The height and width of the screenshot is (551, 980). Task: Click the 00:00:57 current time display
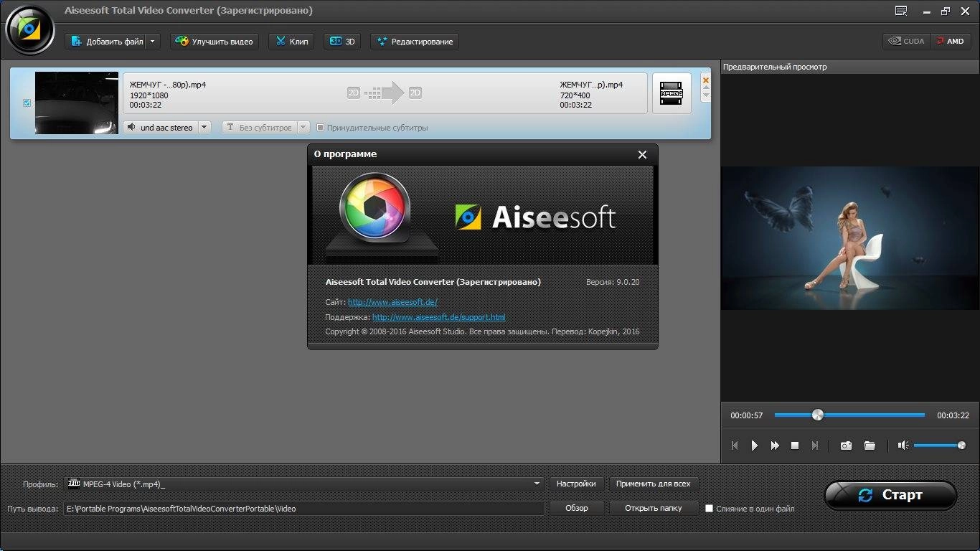tap(747, 415)
